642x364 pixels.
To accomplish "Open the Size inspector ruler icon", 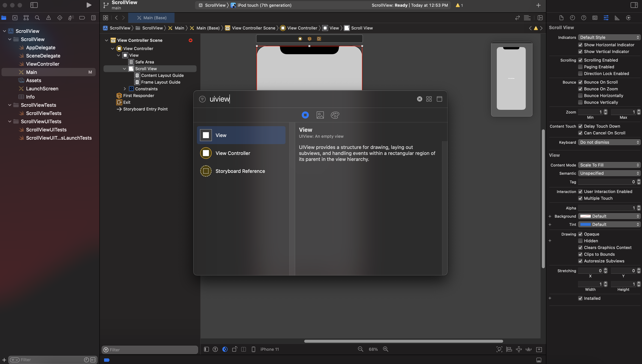I will click(617, 18).
